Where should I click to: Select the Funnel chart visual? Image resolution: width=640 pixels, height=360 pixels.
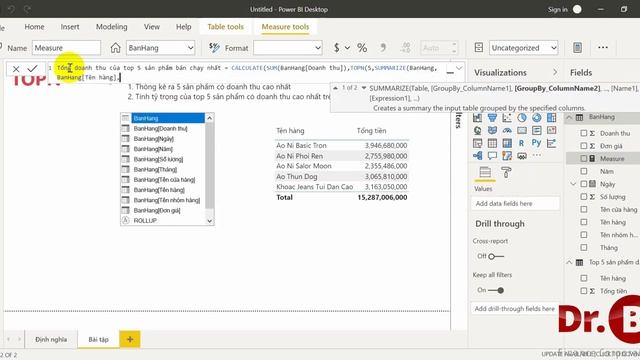(x=492, y=118)
